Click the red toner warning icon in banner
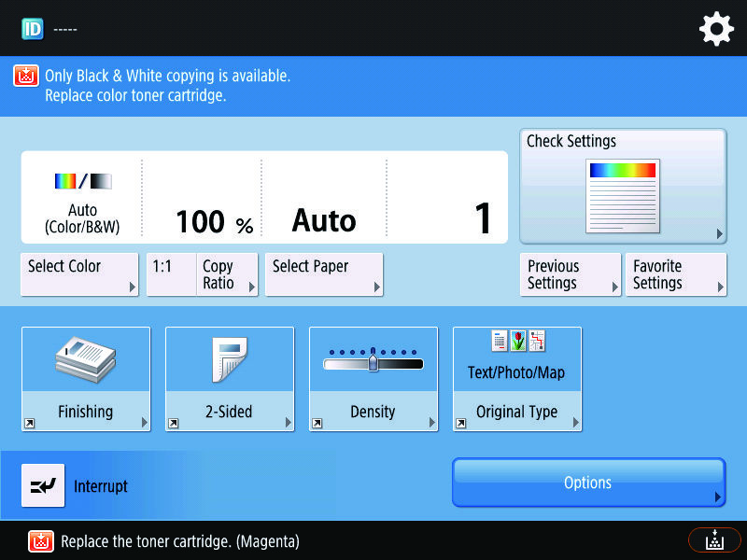Image resolution: width=747 pixels, height=560 pixels. [26, 76]
